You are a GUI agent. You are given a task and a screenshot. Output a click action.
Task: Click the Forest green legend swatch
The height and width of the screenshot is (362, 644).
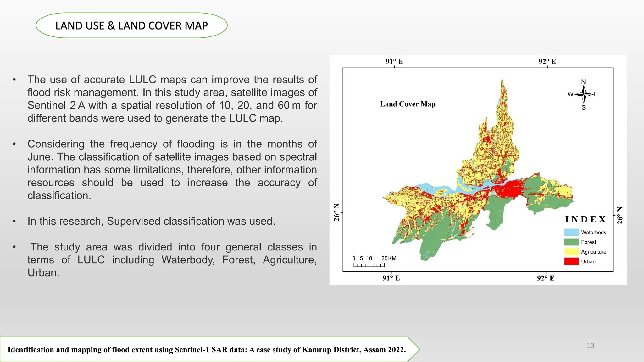(x=571, y=242)
